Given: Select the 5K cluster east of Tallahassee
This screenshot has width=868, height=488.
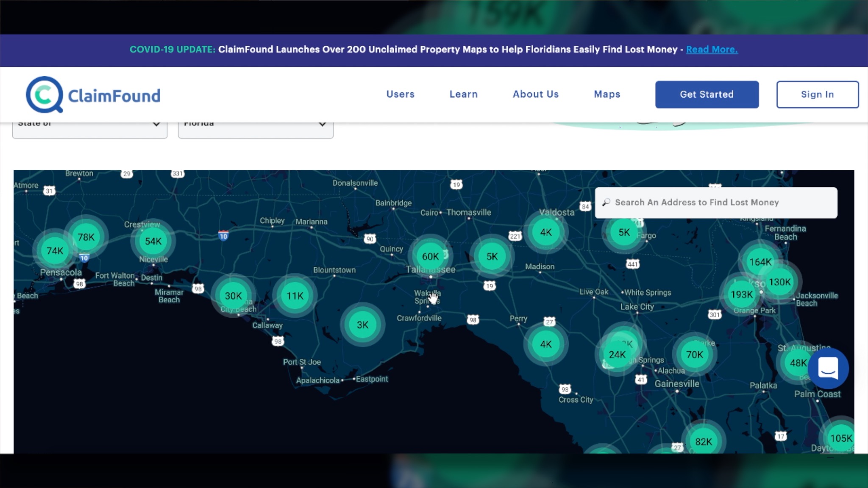Looking at the screenshot, I should (492, 256).
